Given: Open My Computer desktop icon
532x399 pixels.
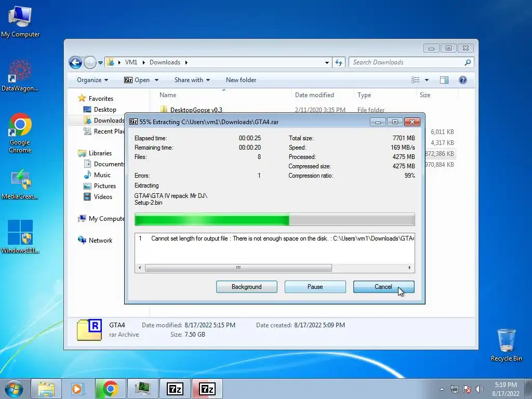Looking at the screenshot, I should click(x=20, y=21).
